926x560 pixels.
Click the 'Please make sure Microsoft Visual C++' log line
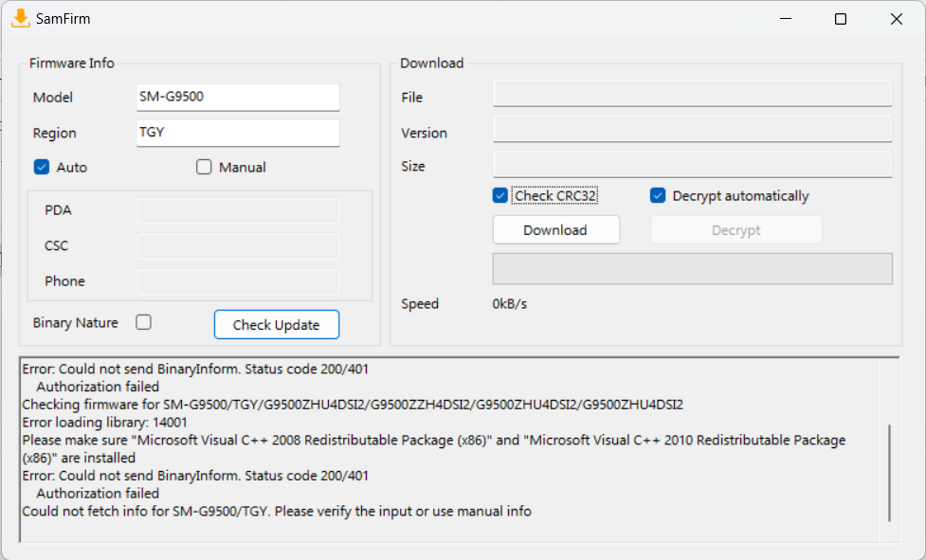click(433, 449)
